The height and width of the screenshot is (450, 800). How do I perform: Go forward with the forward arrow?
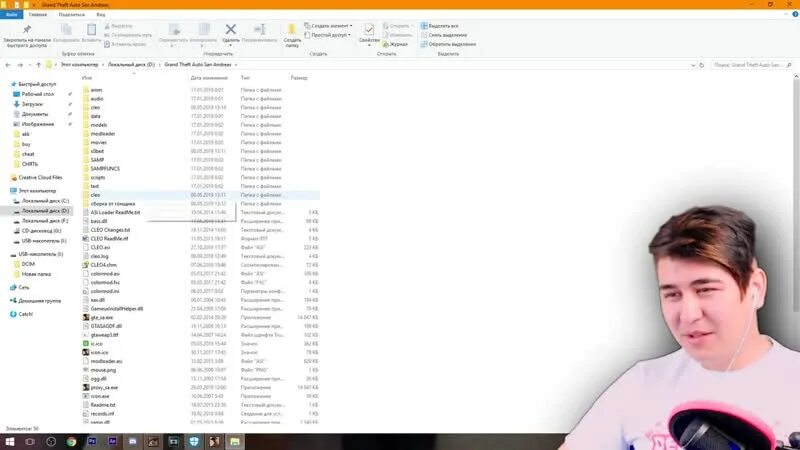(x=20, y=65)
